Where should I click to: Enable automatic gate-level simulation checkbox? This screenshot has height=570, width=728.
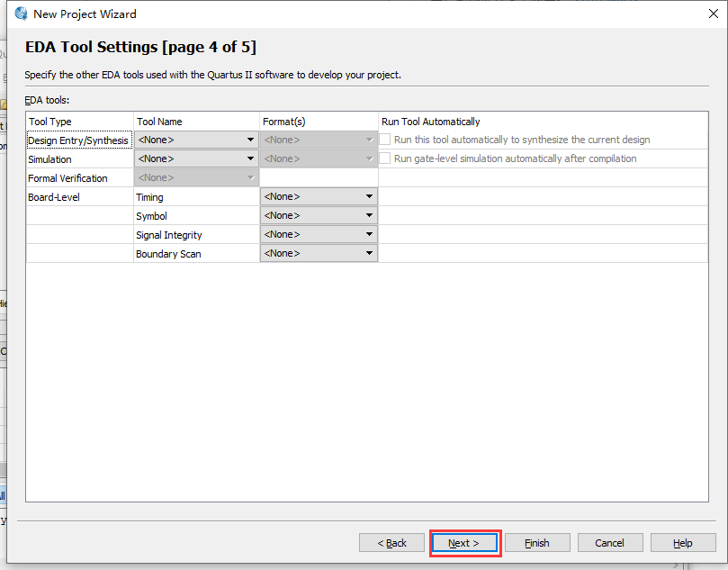point(385,158)
